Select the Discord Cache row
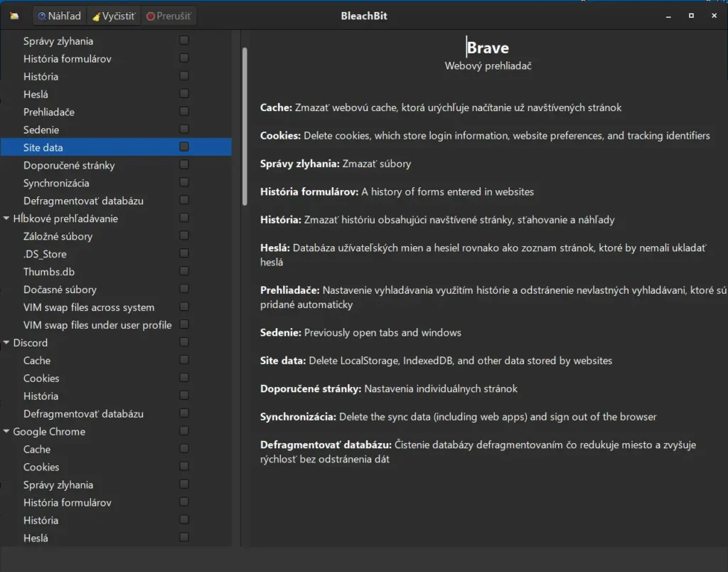This screenshot has width=728, height=572. click(116, 360)
